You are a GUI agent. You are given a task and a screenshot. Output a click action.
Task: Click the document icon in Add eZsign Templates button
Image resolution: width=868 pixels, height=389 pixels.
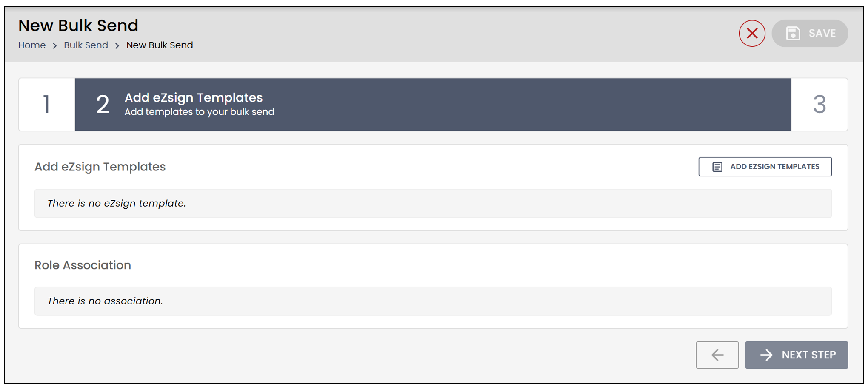pos(717,167)
